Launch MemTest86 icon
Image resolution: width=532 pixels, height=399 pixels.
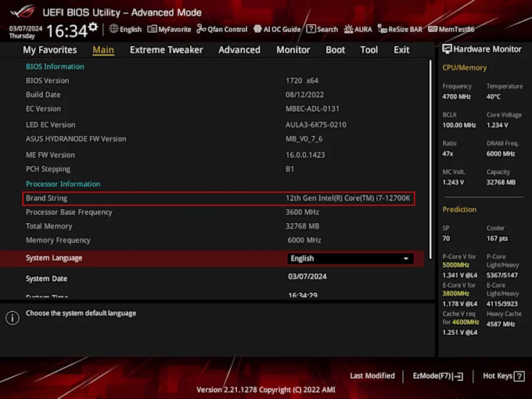[x=433, y=29]
